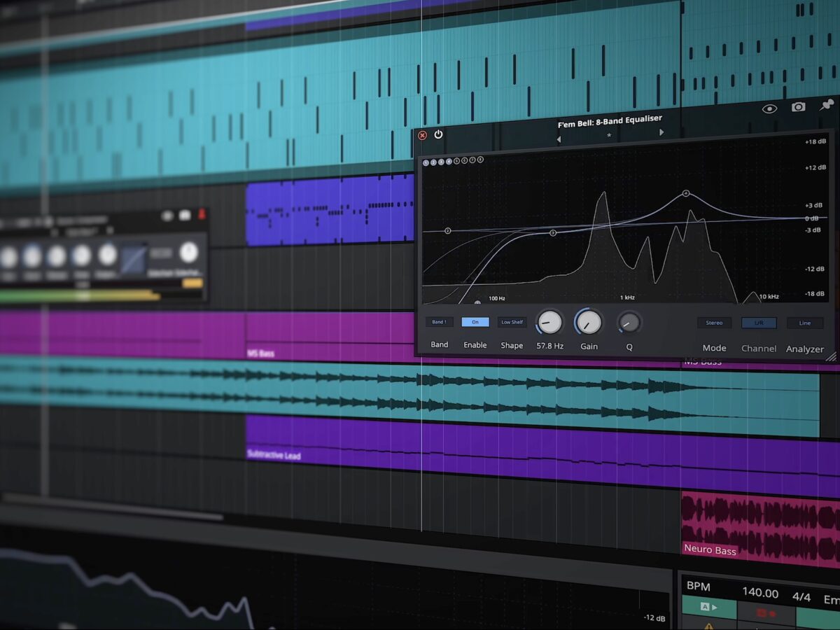The width and height of the screenshot is (840, 630).
Task: Go to next equaliser preset arrow
Action: click(x=661, y=132)
